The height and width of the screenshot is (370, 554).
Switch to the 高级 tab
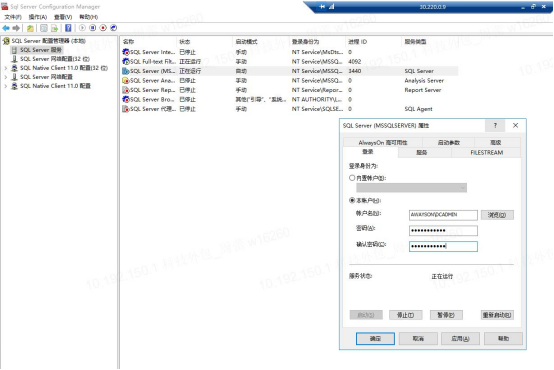496,142
